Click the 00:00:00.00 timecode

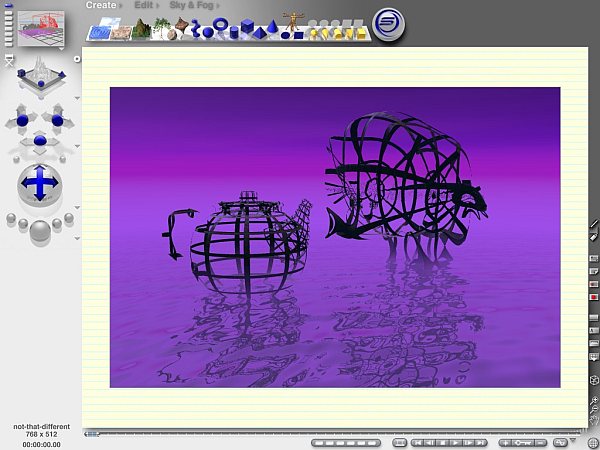click(x=41, y=445)
